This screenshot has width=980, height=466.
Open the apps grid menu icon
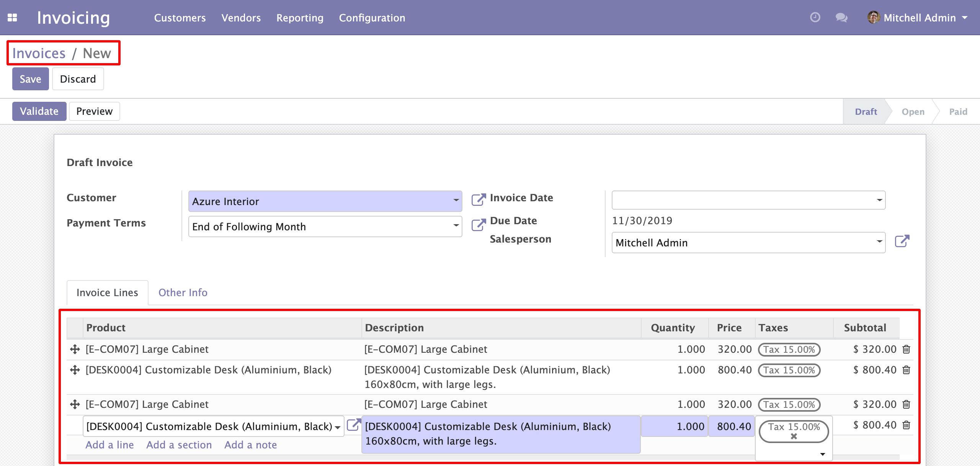(x=12, y=18)
